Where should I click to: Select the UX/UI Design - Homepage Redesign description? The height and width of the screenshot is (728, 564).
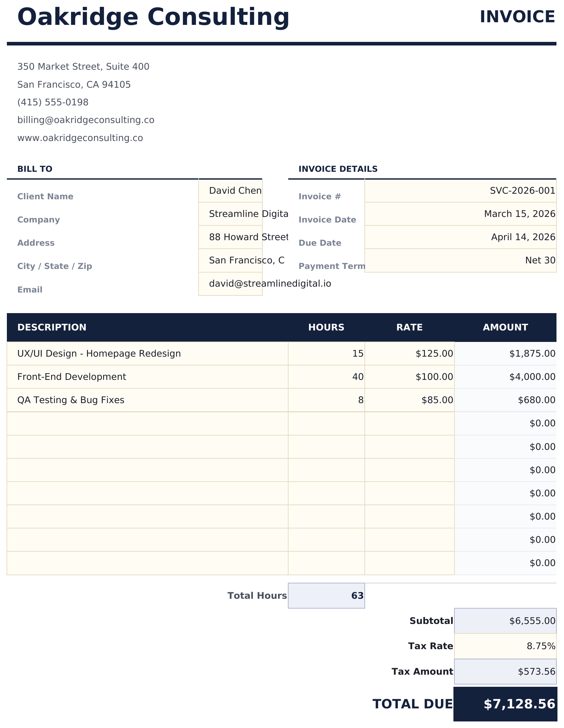coord(147,354)
